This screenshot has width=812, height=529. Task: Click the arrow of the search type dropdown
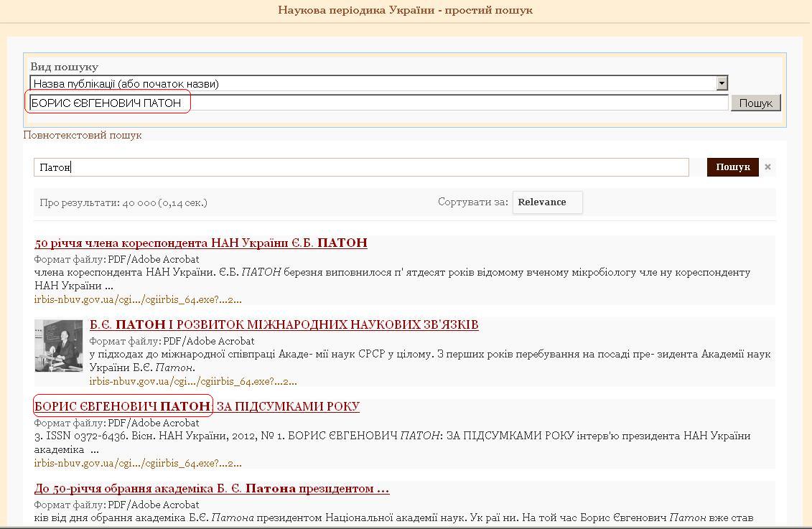pyautogui.click(x=722, y=84)
